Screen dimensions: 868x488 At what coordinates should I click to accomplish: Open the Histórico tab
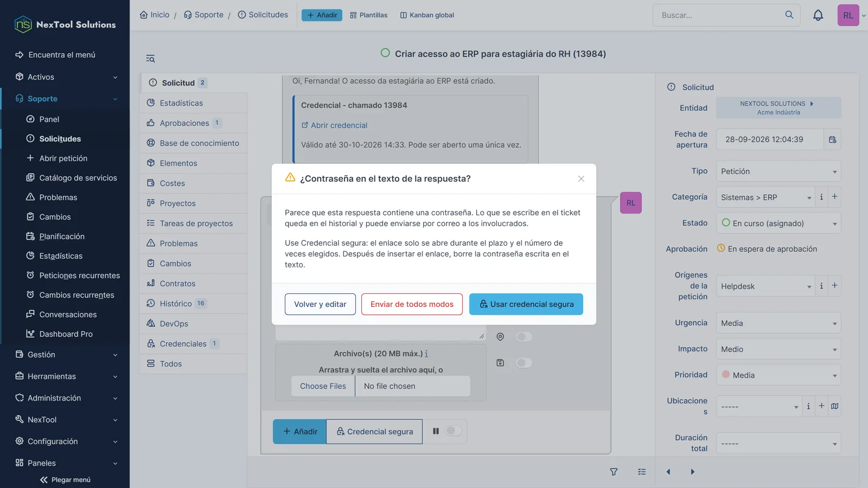tap(194, 304)
